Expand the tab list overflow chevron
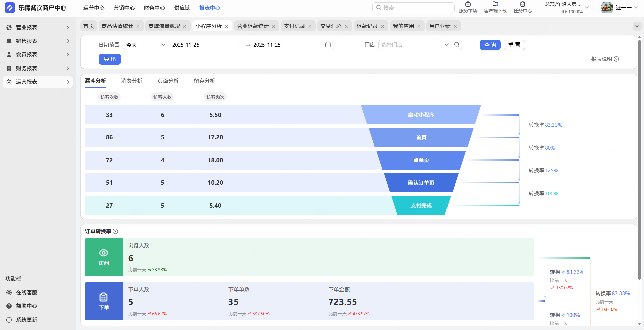This screenshot has height=330, width=644. [637, 26]
